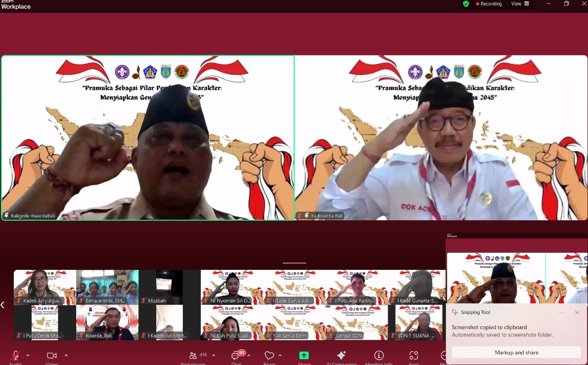Viewport: 588px width, 365px height.
Task: Open Snipping Tool notification options dots
Action: pyautogui.click(x=561, y=313)
